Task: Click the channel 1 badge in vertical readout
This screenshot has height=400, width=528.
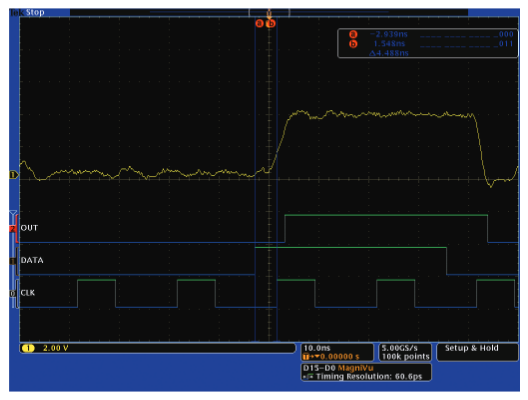Action: tap(28, 348)
